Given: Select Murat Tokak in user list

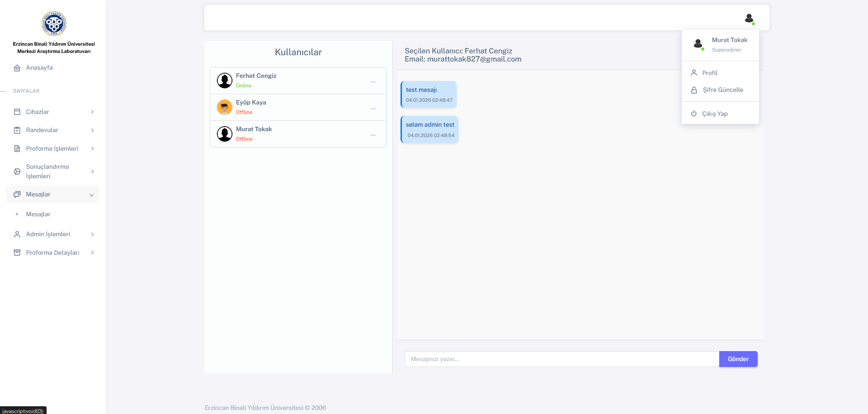Looking at the screenshot, I should (x=254, y=129).
